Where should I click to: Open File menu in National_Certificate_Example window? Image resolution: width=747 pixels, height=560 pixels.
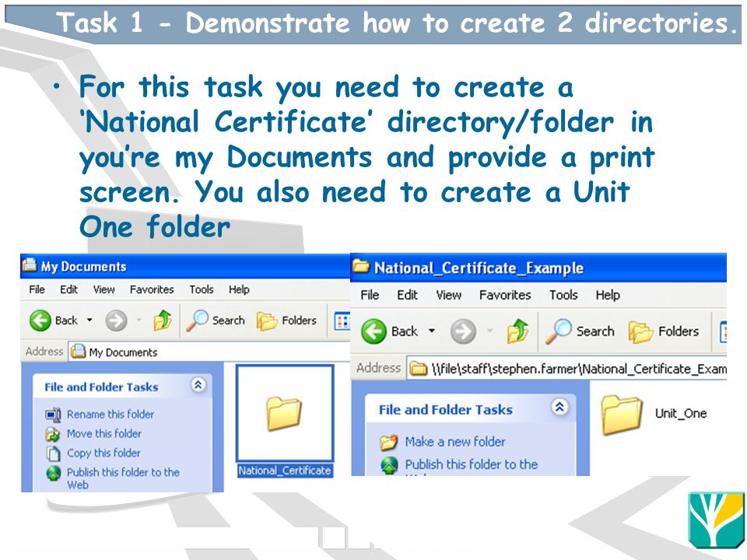370,296
